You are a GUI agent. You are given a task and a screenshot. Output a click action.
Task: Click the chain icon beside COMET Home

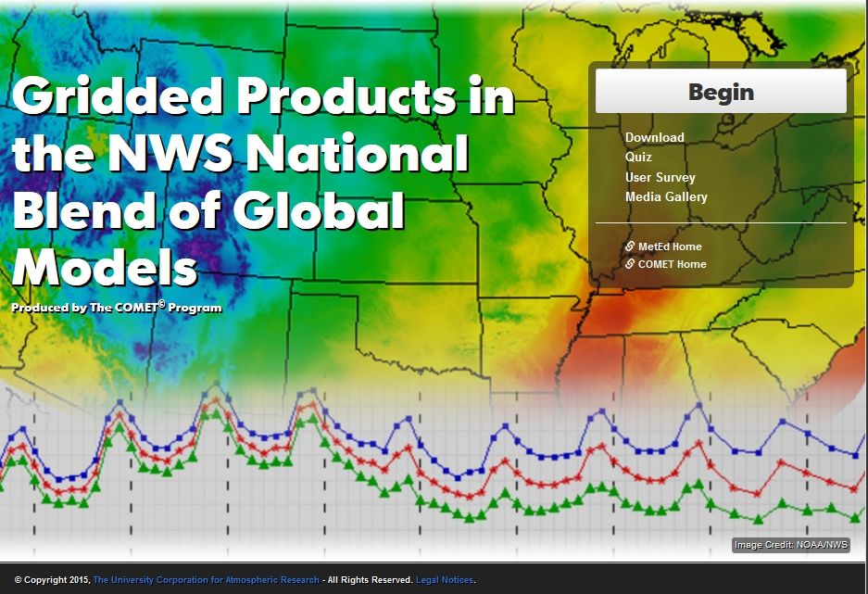pyautogui.click(x=630, y=264)
